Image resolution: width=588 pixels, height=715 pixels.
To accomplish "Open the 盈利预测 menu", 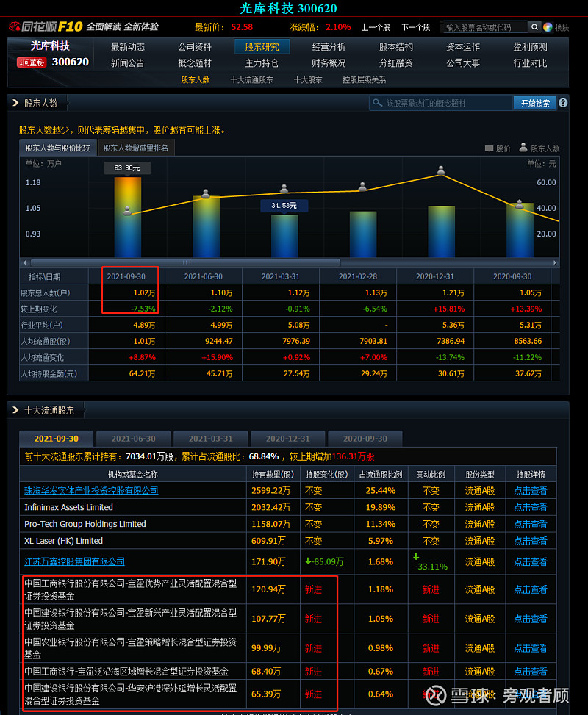I will [x=530, y=46].
